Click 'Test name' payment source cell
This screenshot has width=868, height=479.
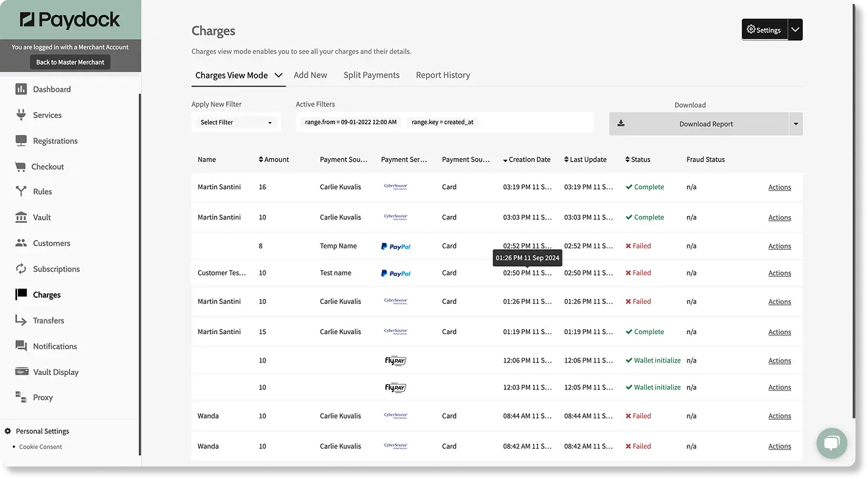pos(336,273)
